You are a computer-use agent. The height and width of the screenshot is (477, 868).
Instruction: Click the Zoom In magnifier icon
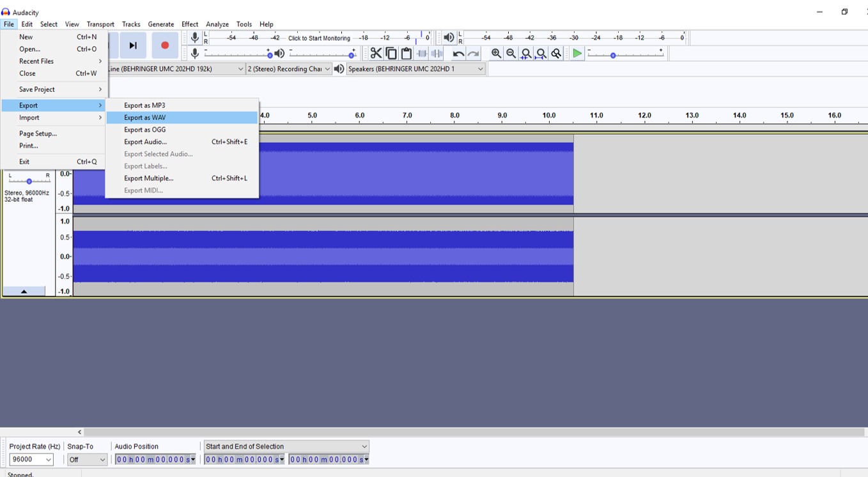tap(496, 54)
